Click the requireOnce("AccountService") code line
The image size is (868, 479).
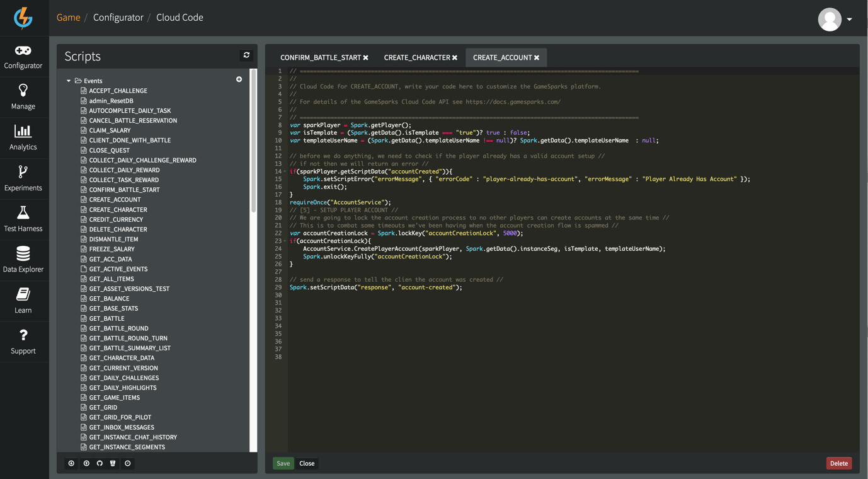pos(340,202)
